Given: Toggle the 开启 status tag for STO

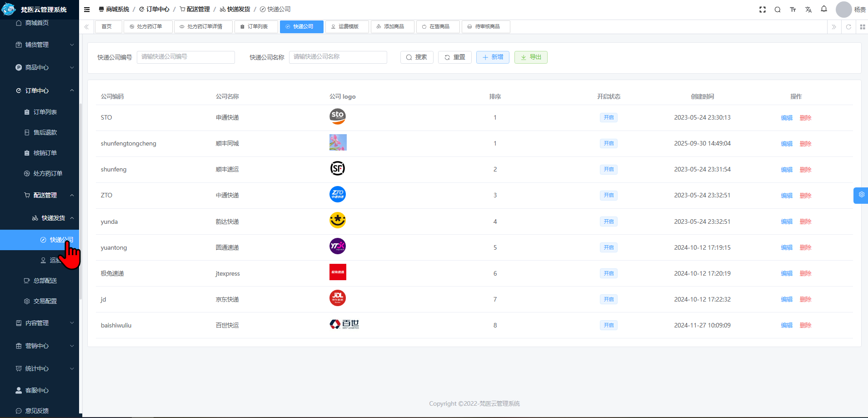Looking at the screenshot, I should (609, 117).
